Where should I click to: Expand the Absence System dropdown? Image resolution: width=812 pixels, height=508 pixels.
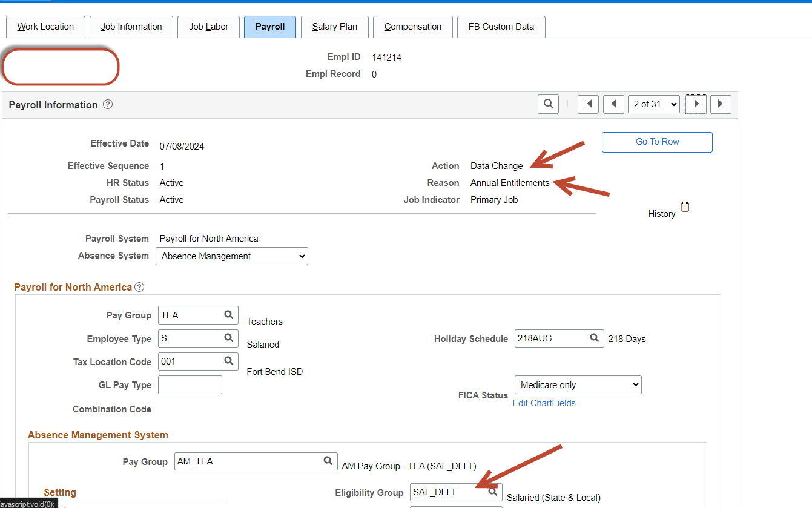tap(232, 256)
